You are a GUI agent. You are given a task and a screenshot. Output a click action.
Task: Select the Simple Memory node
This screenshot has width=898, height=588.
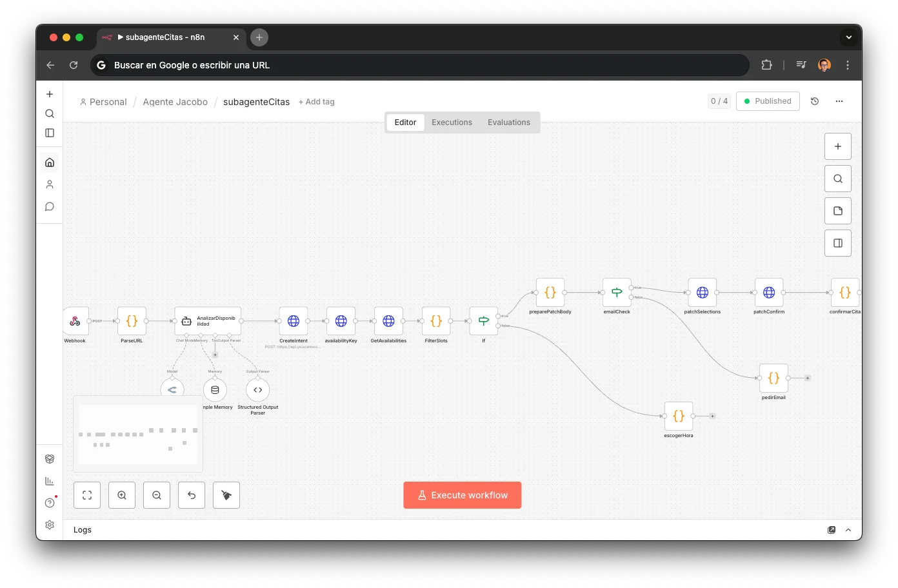click(x=215, y=389)
